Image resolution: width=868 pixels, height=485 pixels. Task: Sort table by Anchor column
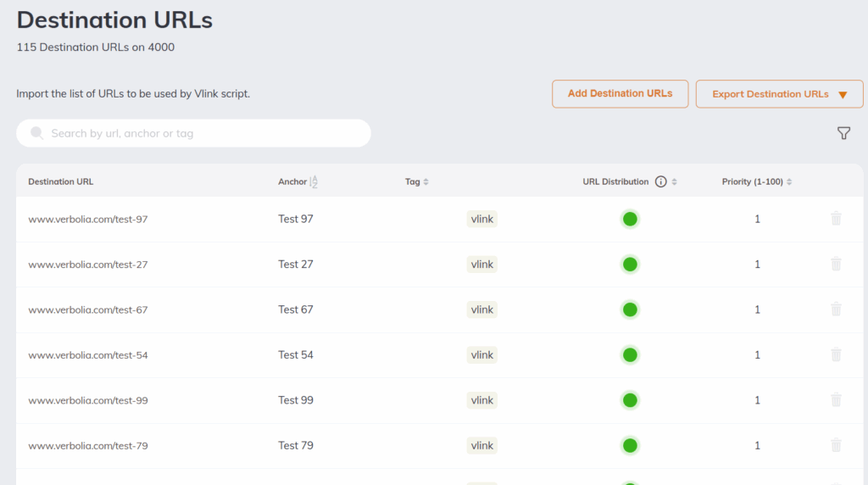[x=314, y=181]
